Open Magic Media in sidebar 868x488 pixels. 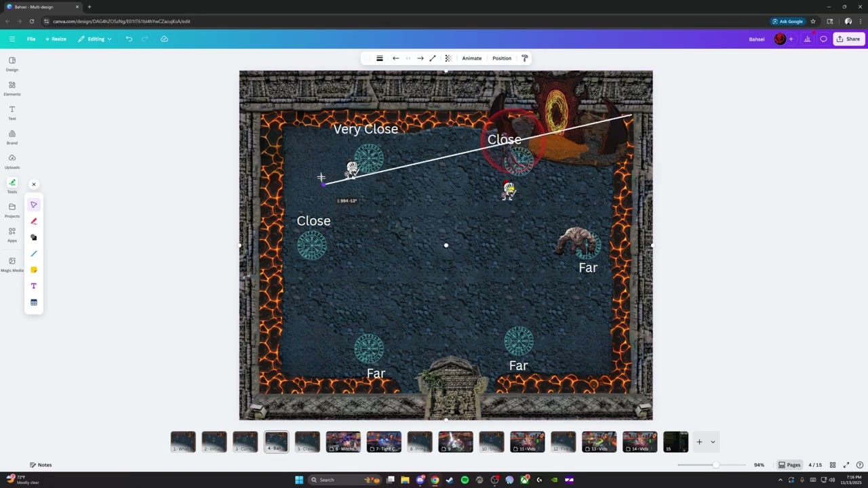click(x=12, y=264)
